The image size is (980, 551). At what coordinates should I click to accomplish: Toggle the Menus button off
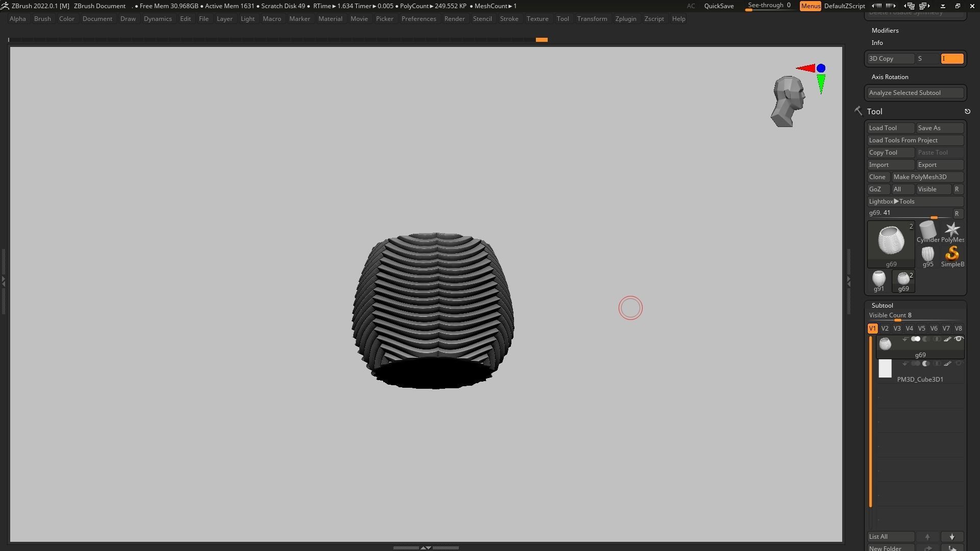tap(810, 6)
